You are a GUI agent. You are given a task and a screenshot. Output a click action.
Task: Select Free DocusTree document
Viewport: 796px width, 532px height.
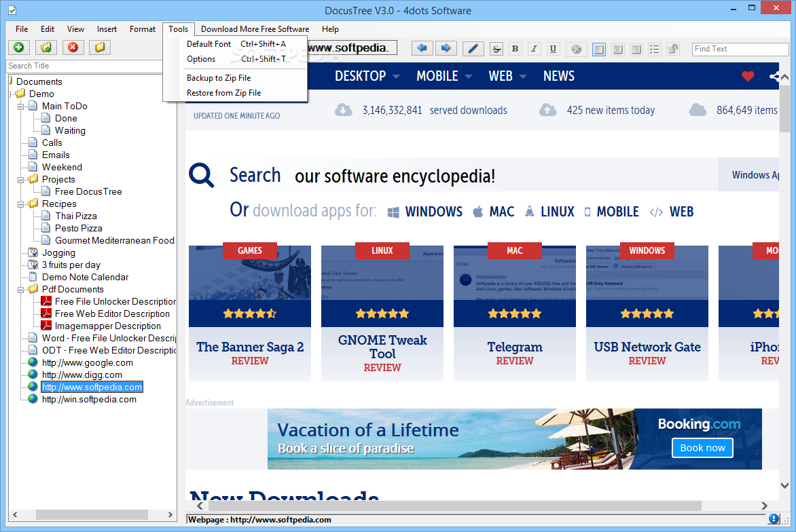(88, 192)
